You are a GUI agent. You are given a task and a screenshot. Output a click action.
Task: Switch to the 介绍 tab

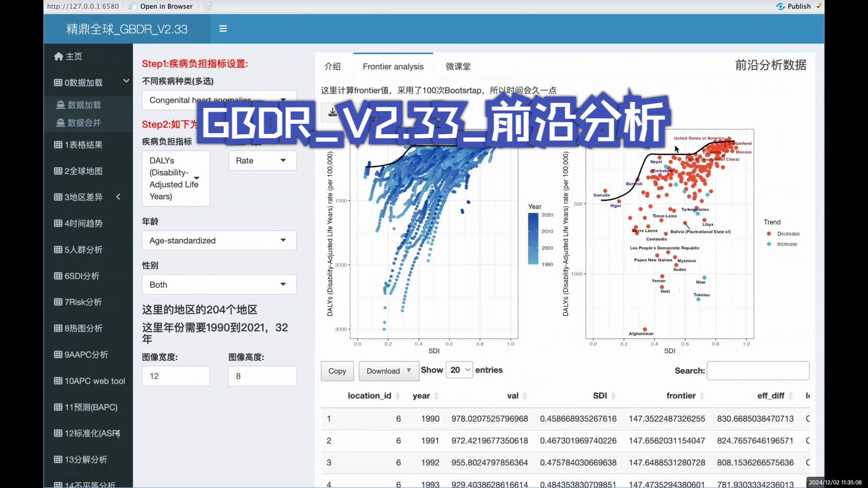(333, 66)
